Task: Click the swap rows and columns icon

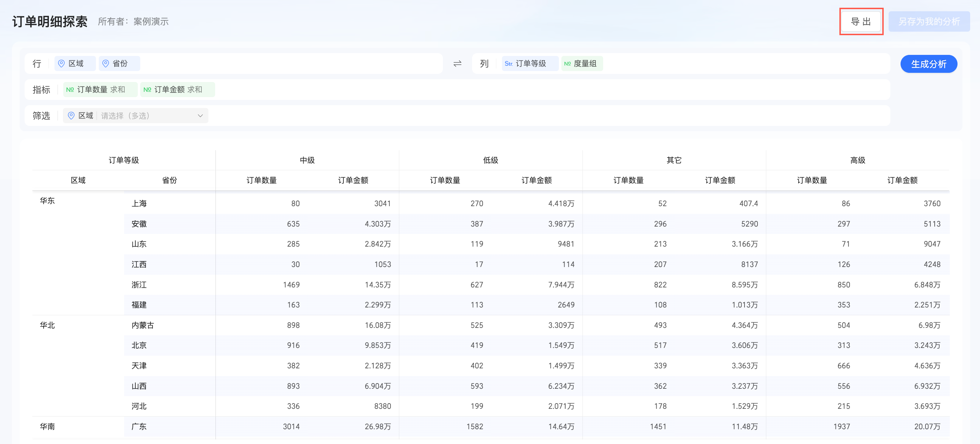Action: point(457,64)
